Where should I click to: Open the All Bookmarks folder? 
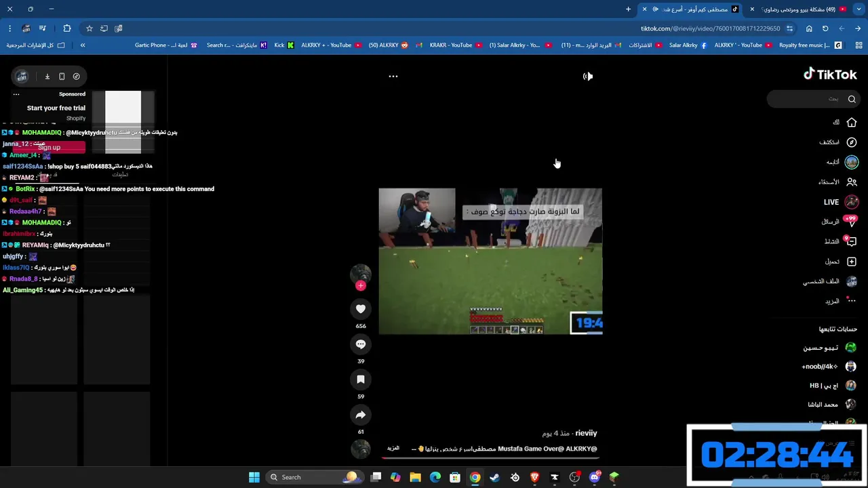click(x=35, y=45)
